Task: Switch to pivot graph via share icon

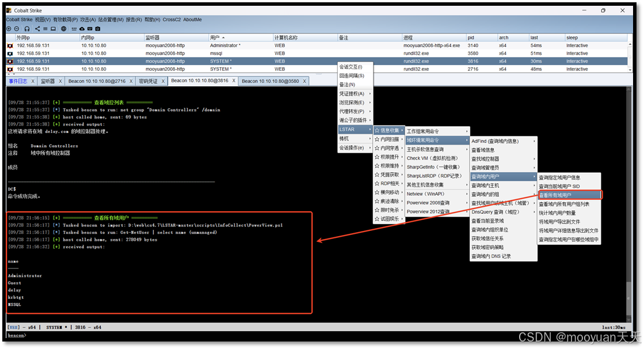Action: click(37, 29)
